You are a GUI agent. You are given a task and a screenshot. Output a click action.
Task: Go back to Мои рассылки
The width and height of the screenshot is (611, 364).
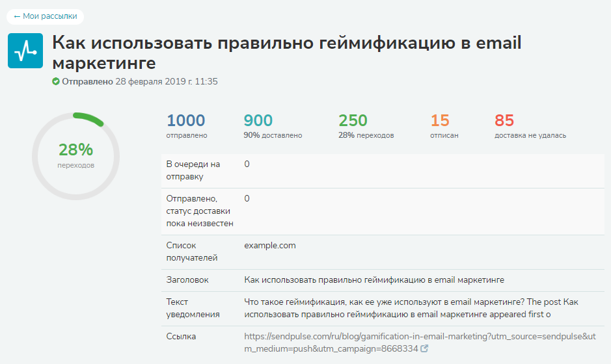[45, 16]
